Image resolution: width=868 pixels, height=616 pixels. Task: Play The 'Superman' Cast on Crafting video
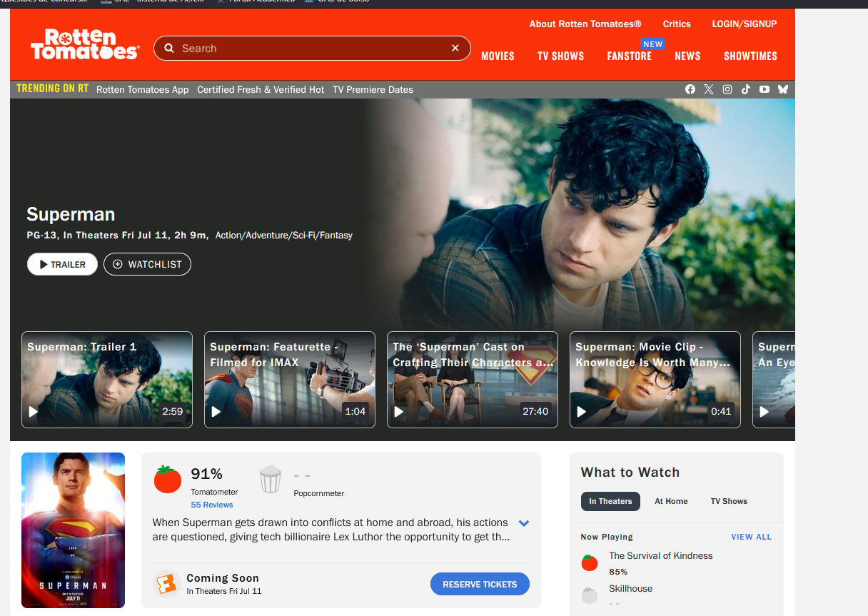(473, 380)
